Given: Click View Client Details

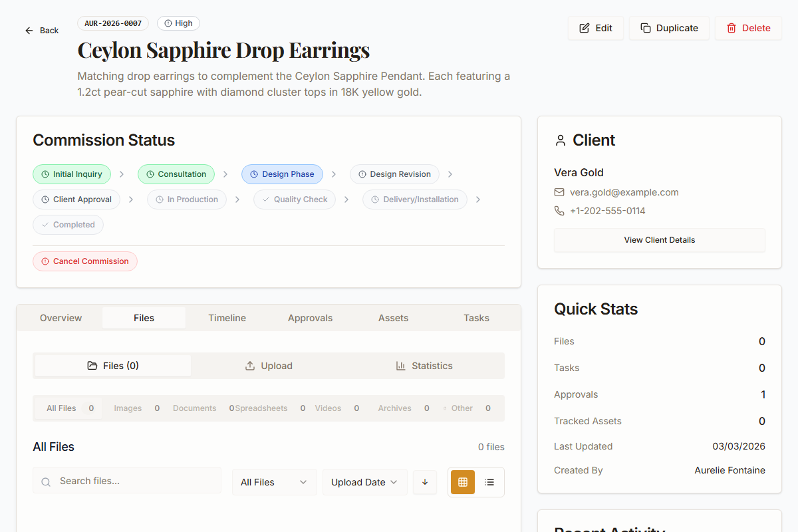Looking at the screenshot, I should (659, 240).
